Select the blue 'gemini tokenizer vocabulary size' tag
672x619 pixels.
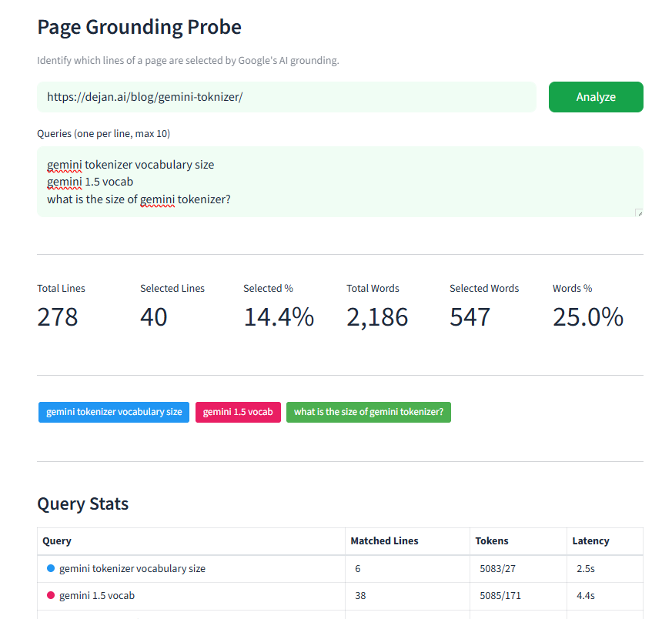114,412
